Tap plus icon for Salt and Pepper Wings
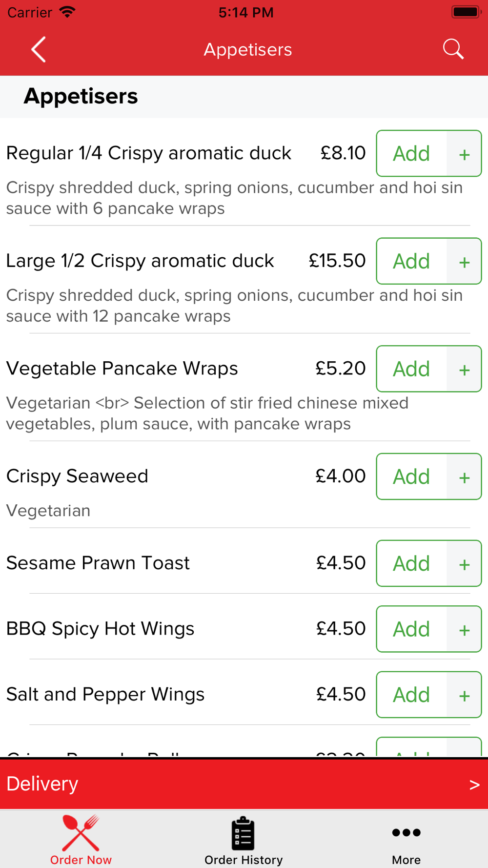The width and height of the screenshot is (488, 868). coord(464,695)
